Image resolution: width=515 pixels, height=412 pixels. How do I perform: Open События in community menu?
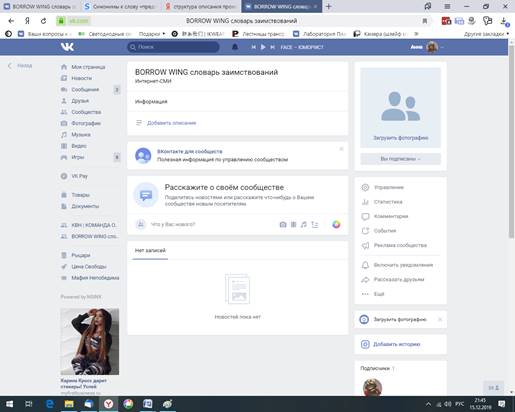click(x=385, y=231)
